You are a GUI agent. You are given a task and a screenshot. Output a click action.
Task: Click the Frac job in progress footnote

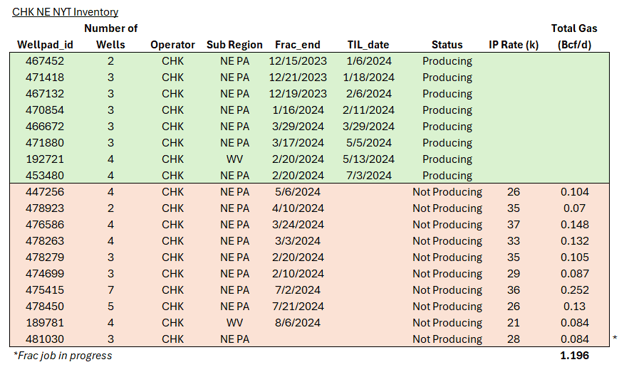[62, 355]
